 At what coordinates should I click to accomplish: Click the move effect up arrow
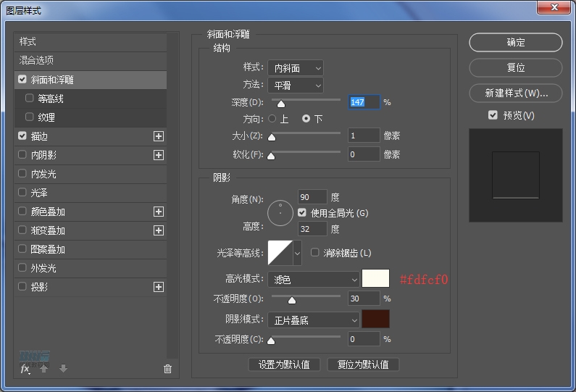(x=44, y=369)
